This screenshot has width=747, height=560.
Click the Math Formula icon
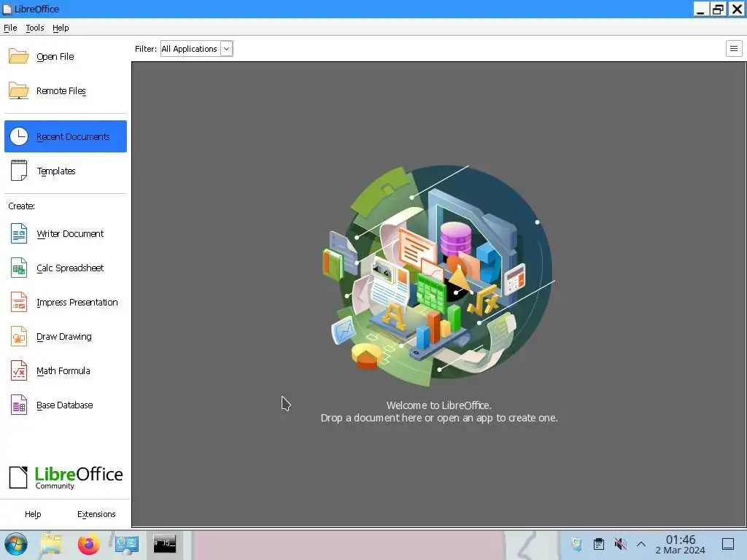(x=19, y=370)
